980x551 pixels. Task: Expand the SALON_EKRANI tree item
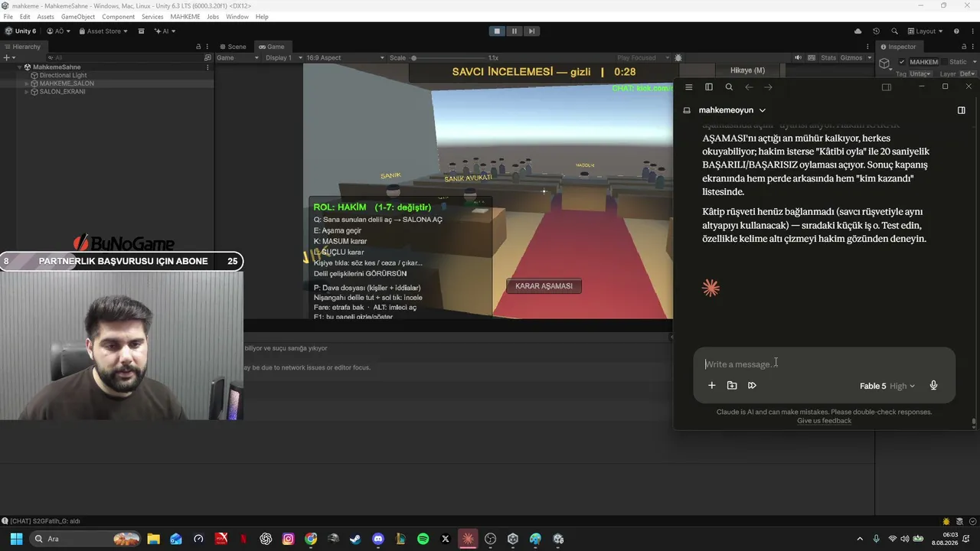coord(27,92)
